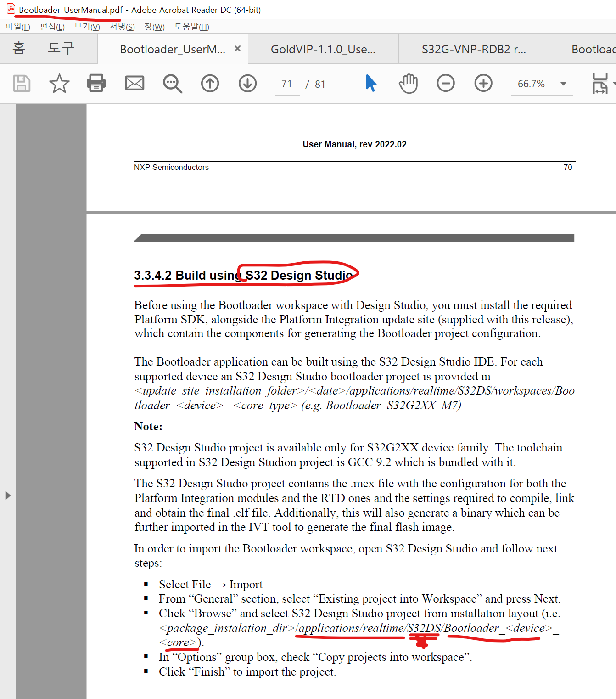The width and height of the screenshot is (616, 699).
Task: Open the 도움말(H) menu
Action: coord(191,27)
